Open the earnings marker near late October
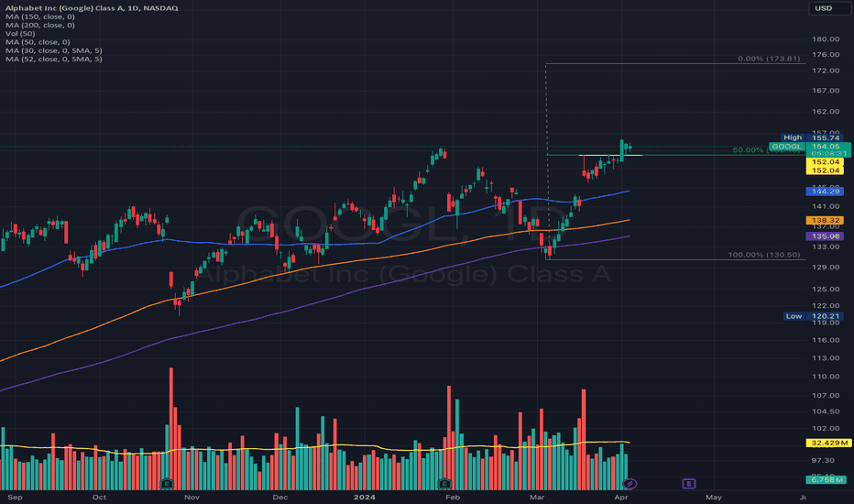 tap(167, 483)
